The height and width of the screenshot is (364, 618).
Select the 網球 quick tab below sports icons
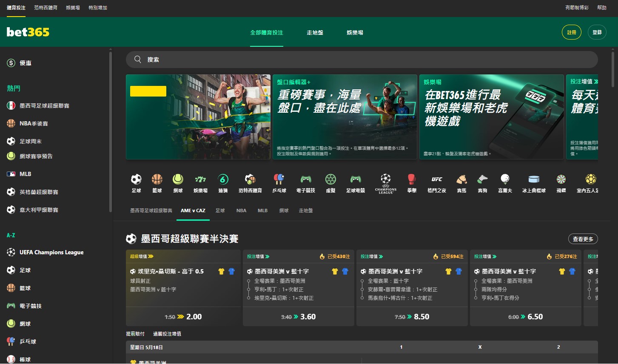[284, 210]
